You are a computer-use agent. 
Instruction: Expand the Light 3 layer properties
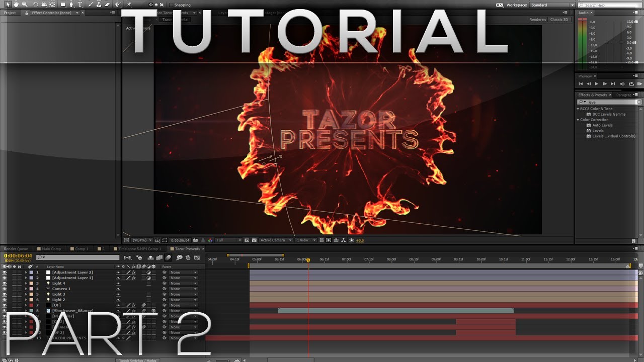pyautogui.click(x=26, y=294)
